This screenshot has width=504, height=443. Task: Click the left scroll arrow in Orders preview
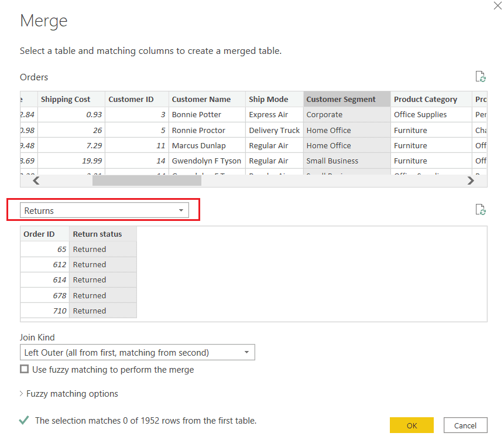(x=36, y=180)
